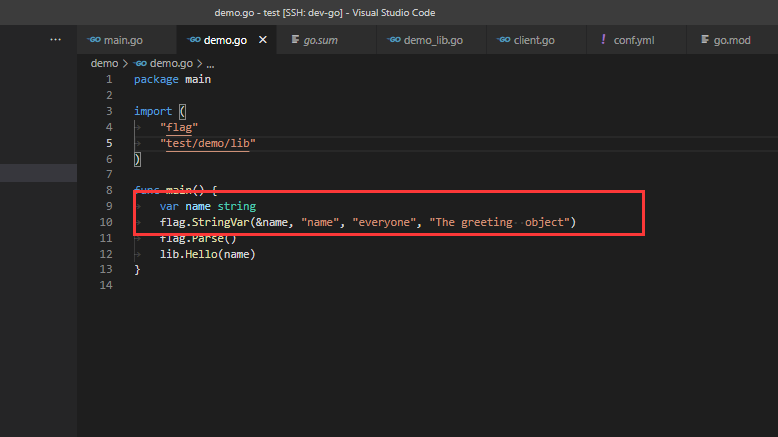Click the file icon on go.sum tab
This screenshot has height=437, width=778.
click(x=295, y=39)
